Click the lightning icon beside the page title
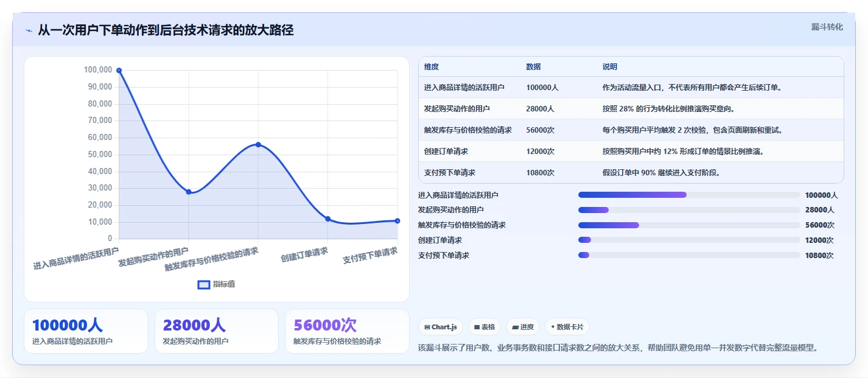 [x=29, y=30]
